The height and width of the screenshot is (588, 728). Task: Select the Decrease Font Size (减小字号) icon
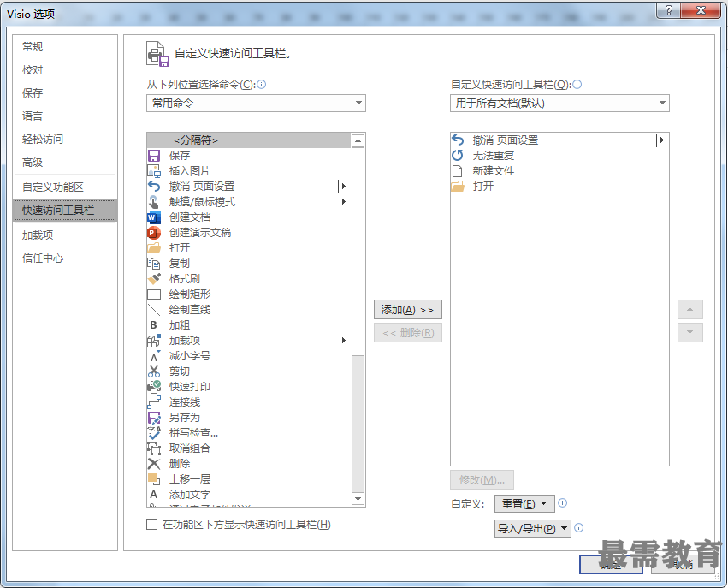coord(154,356)
